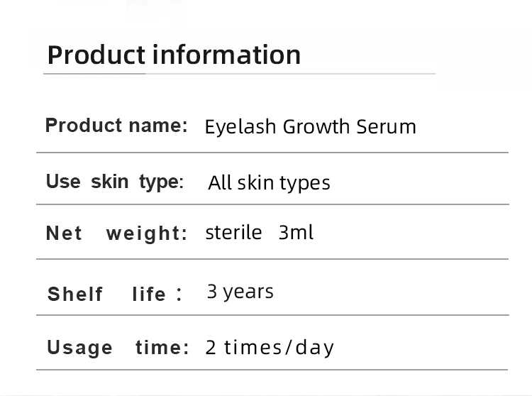Select the "2 times/day" value
This screenshot has height=396, width=532.
(270, 348)
